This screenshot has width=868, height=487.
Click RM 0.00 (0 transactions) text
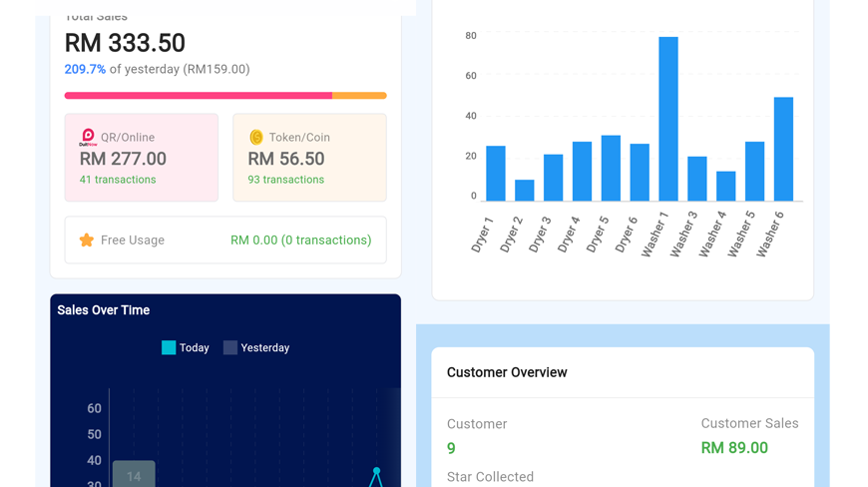[301, 240]
